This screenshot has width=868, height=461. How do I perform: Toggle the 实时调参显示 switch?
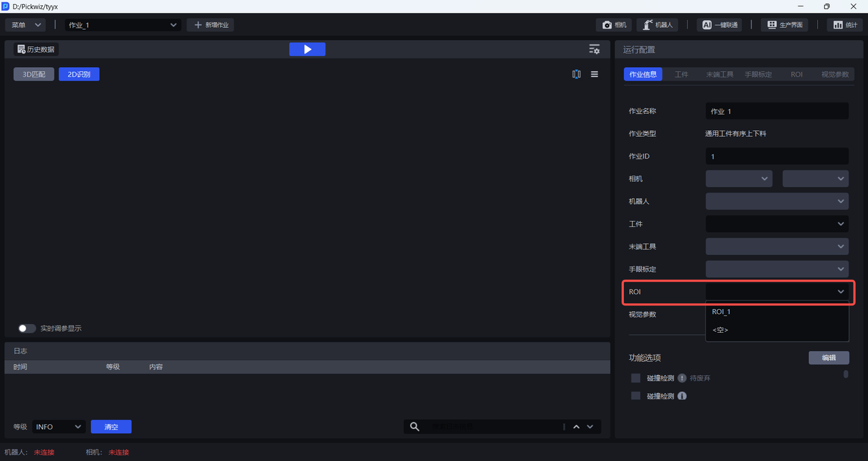[27, 328]
